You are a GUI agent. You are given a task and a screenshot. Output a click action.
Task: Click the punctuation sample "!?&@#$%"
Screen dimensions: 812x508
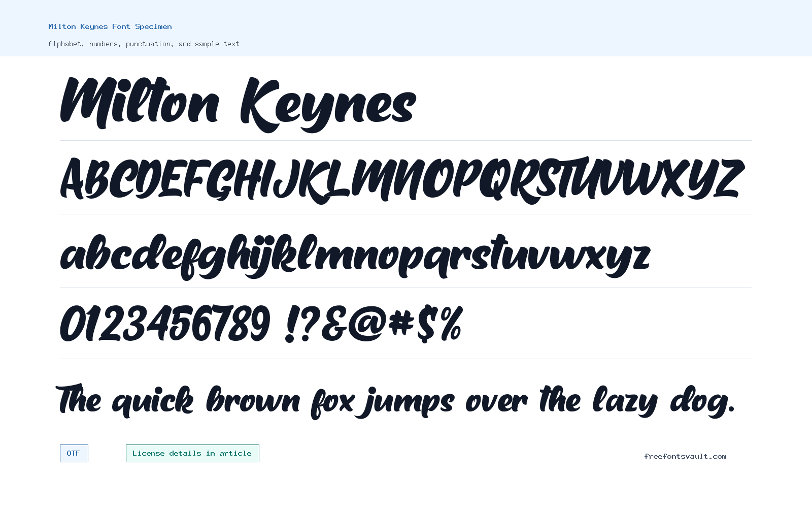(x=374, y=323)
